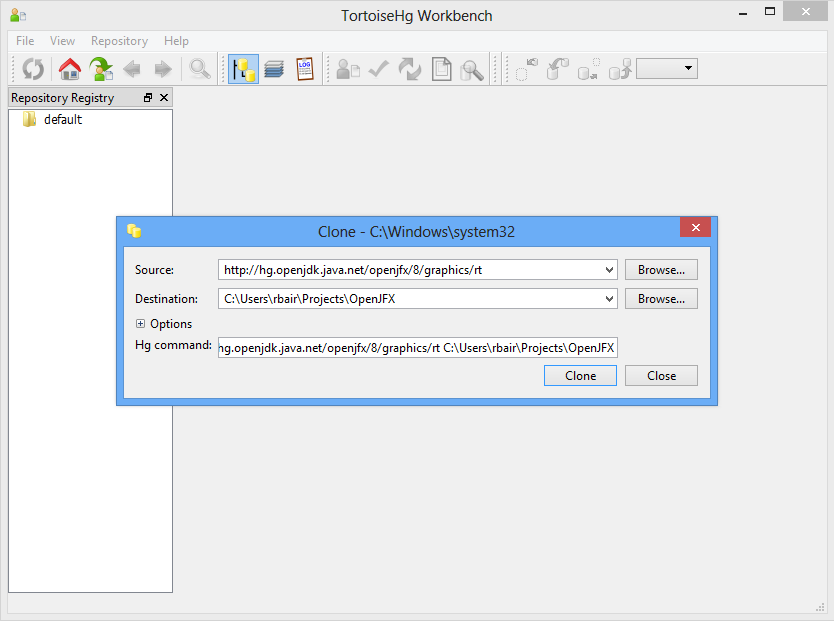Image resolution: width=834 pixels, height=621 pixels.
Task: Click the green go-to-revision icon
Action: point(101,69)
